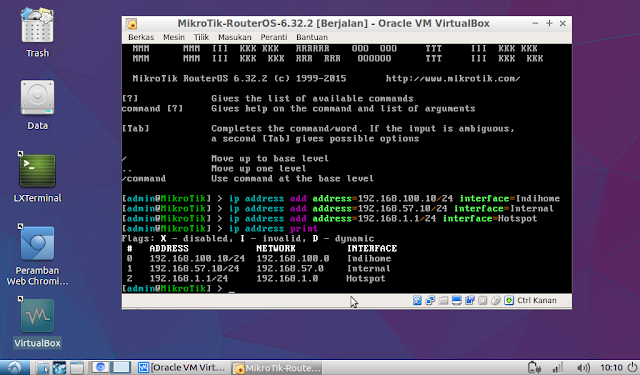Click the INTERFACE column header

pos(372,249)
